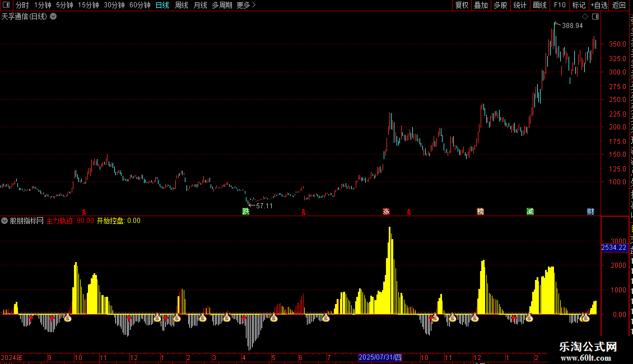Click the 2024年 label on time axis
Viewport: 633px width, 364px height.
[12, 357]
